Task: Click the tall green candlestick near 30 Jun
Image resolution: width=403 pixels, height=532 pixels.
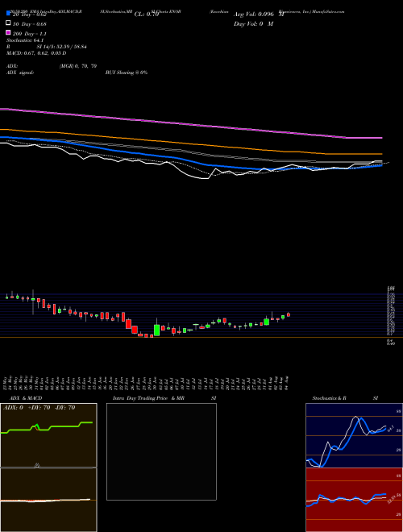Action: click(x=156, y=330)
